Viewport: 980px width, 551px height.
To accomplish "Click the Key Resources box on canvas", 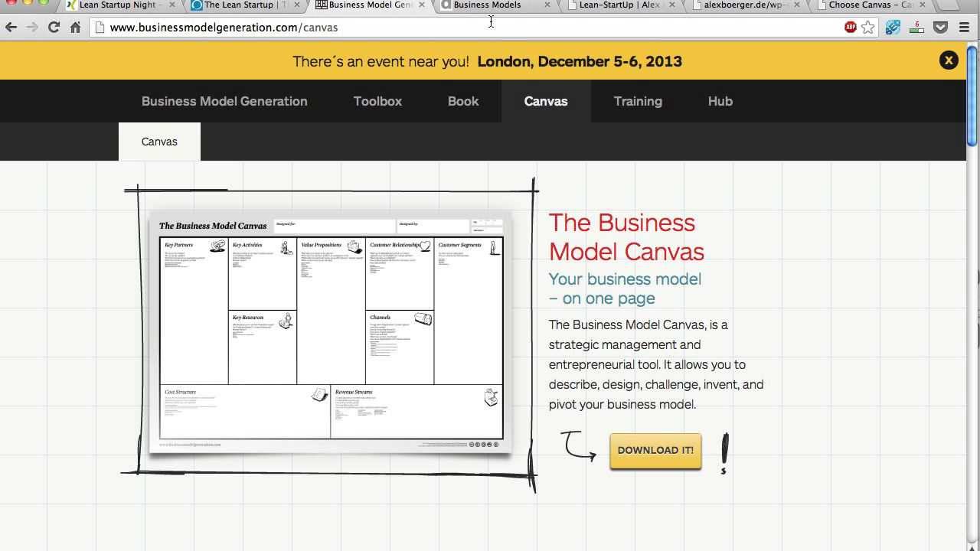I will [263, 347].
